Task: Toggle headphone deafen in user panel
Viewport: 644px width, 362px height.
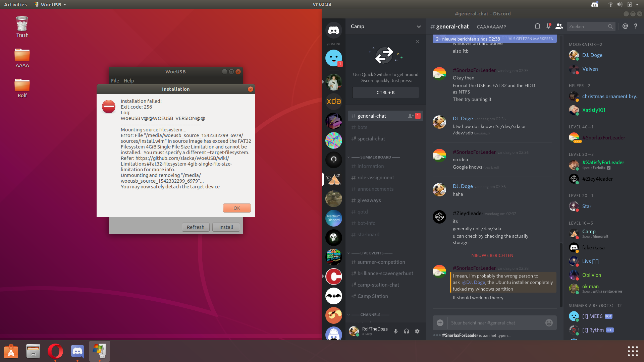Action: [x=407, y=331]
